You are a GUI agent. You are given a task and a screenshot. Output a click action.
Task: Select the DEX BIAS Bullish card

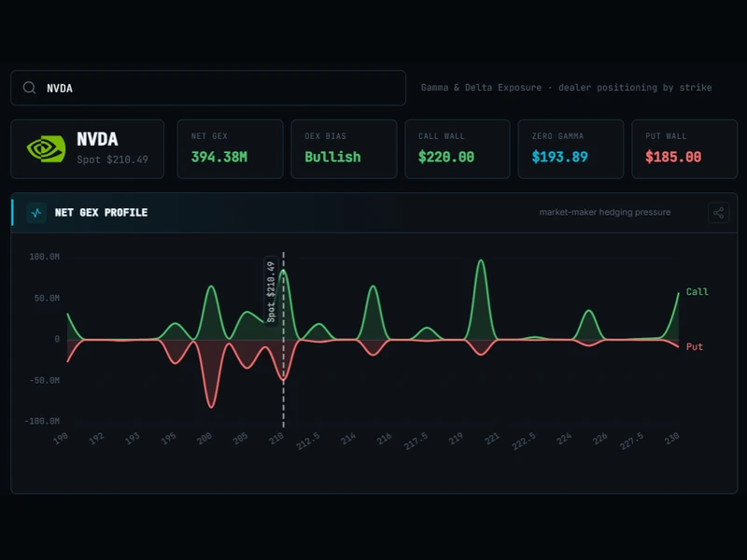344,149
